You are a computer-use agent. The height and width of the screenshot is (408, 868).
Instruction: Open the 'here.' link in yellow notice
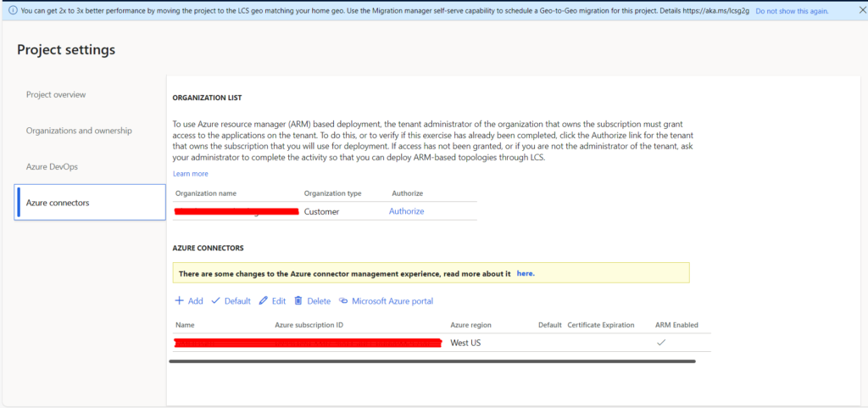(x=526, y=273)
